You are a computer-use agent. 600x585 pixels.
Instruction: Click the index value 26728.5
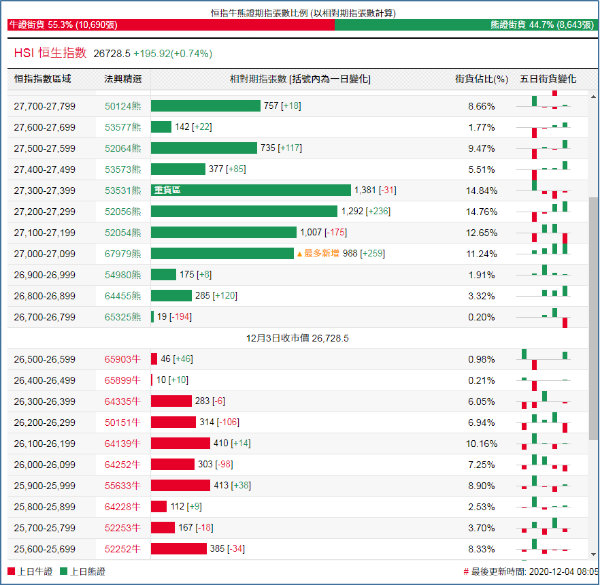(x=112, y=53)
